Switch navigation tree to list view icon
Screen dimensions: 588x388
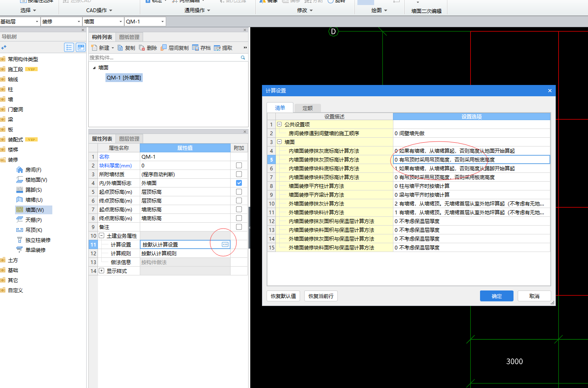[x=69, y=47]
